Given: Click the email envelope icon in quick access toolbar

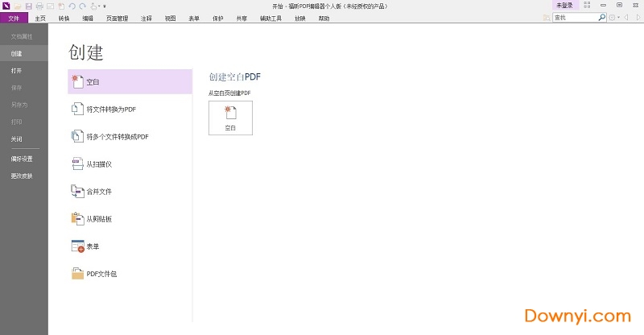Looking at the screenshot, I should click(50, 6).
